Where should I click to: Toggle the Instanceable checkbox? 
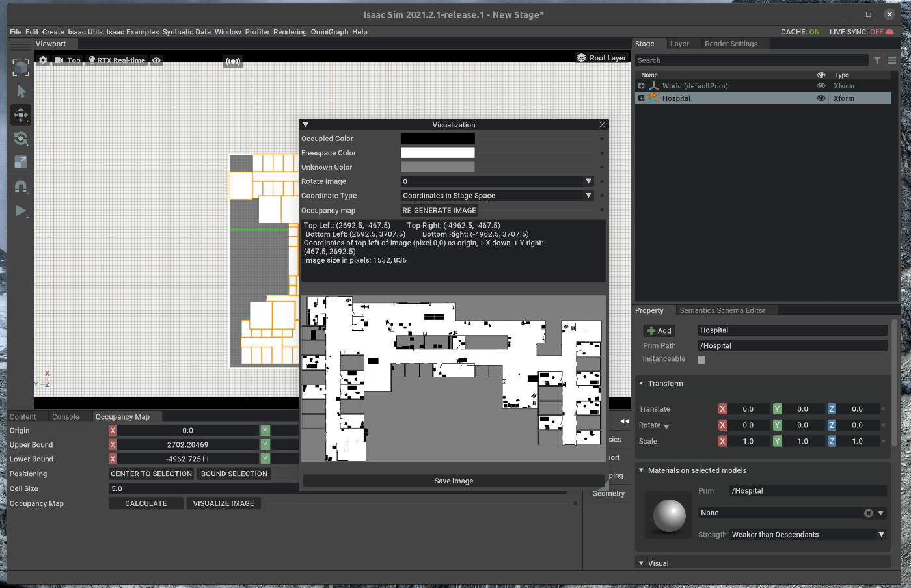click(701, 359)
